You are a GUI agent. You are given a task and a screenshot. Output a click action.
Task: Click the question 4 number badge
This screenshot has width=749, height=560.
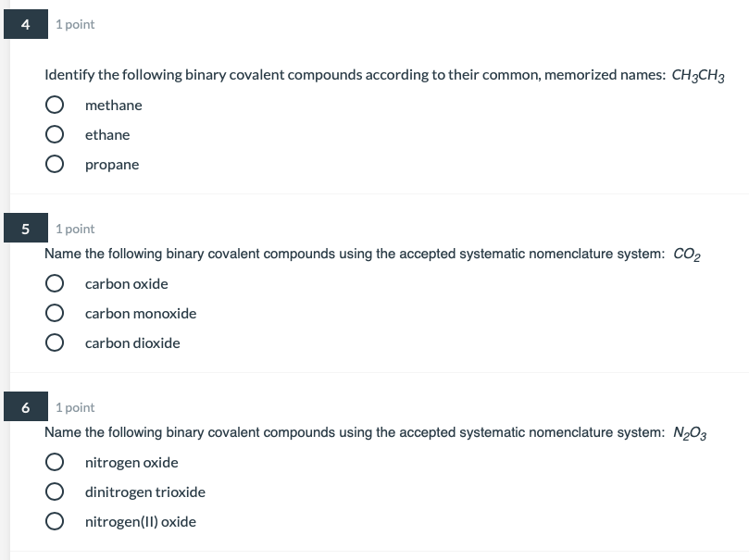pos(26,24)
